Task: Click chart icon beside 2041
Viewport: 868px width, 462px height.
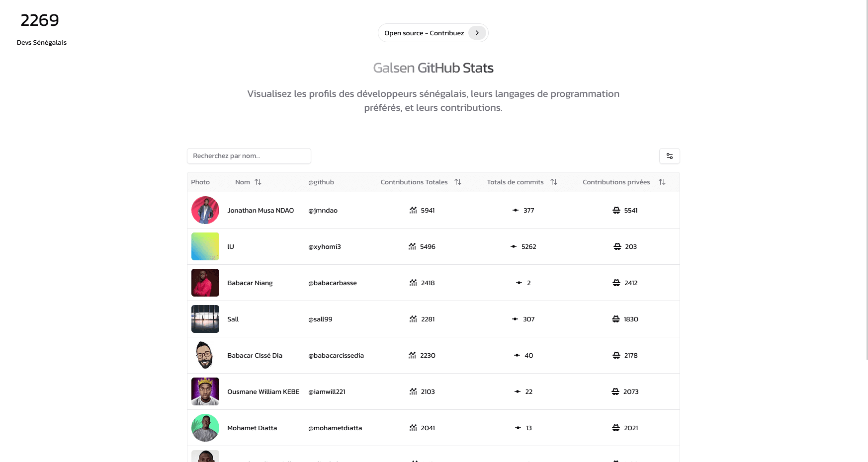Action: [413, 428]
